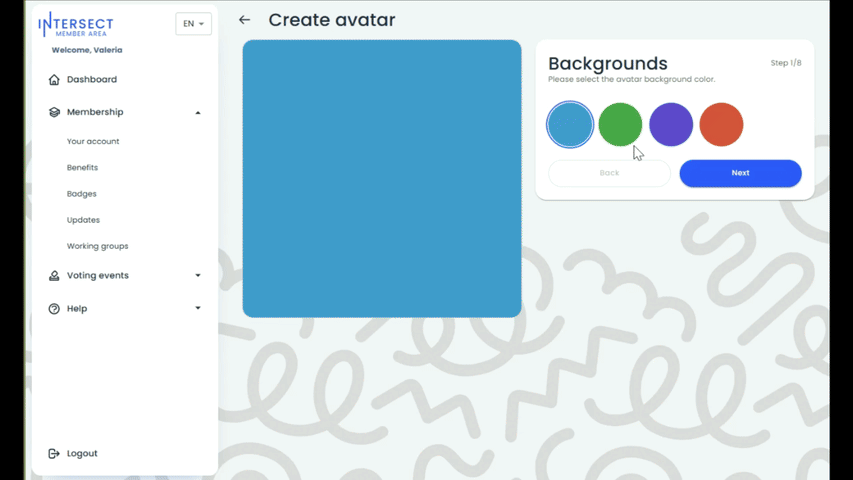This screenshot has width=853, height=480.
Task: Click the Intersect Member Area logo
Action: click(x=76, y=25)
